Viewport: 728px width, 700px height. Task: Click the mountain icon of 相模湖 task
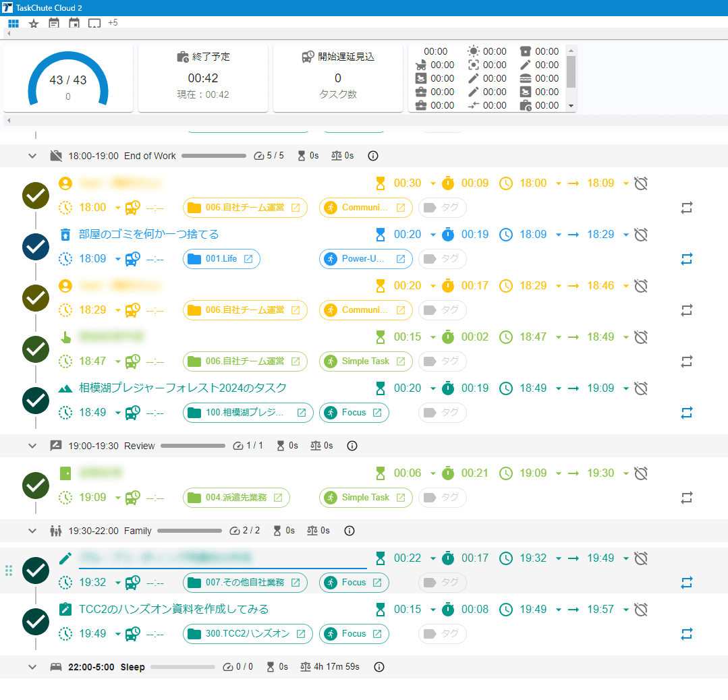pos(65,388)
